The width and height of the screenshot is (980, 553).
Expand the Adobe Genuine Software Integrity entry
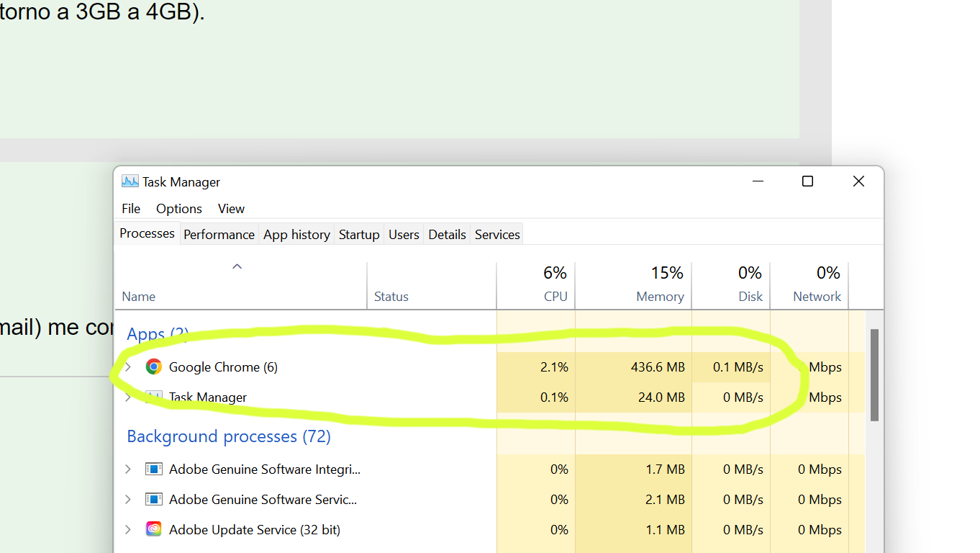click(x=128, y=469)
